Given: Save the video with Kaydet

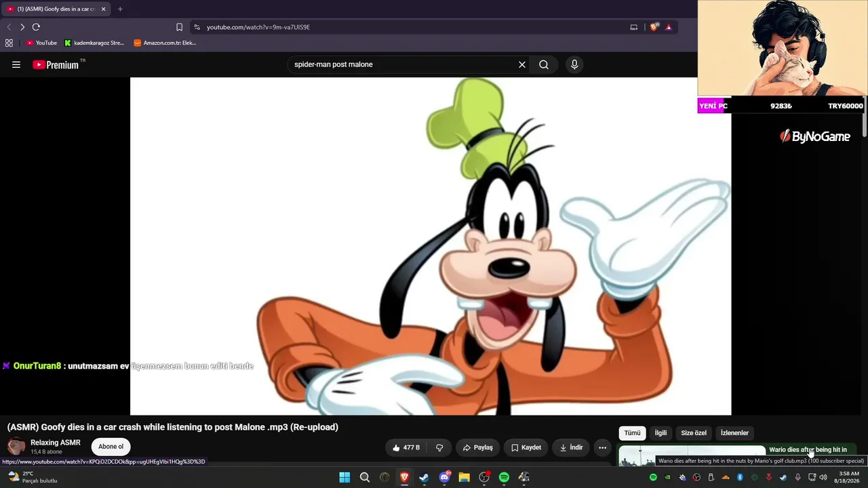Looking at the screenshot, I should (526, 447).
